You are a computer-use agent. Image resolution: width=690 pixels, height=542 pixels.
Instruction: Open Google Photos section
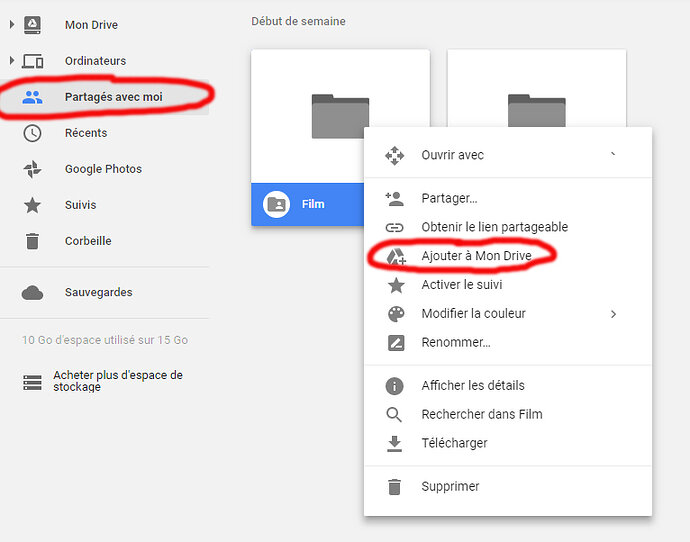pyautogui.click(x=104, y=169)
